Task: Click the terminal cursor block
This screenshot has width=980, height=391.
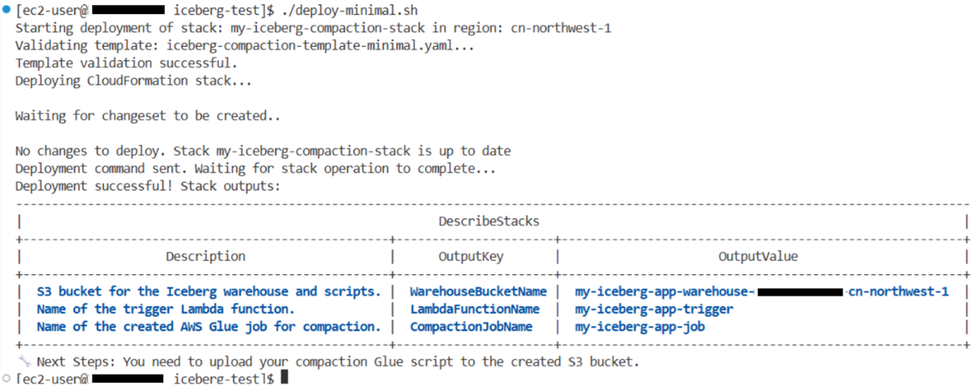Action: click(284, 377)
